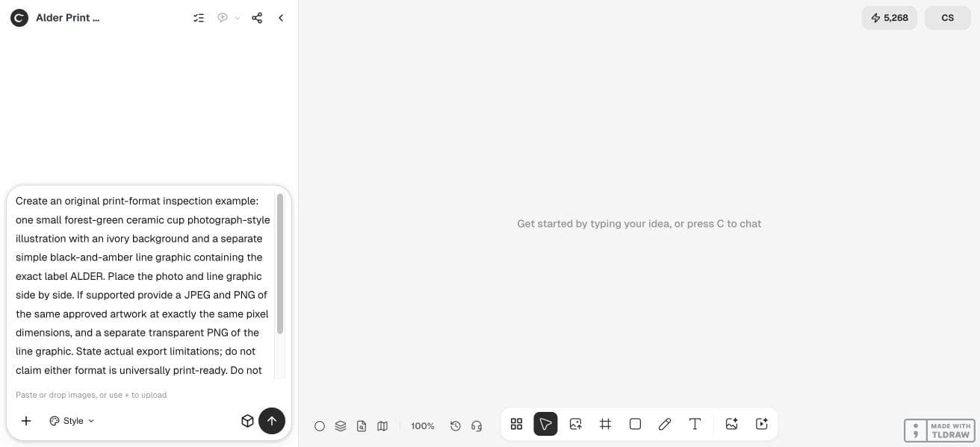
Task: Select the frame hash tool
Action: tap(606, 424)
